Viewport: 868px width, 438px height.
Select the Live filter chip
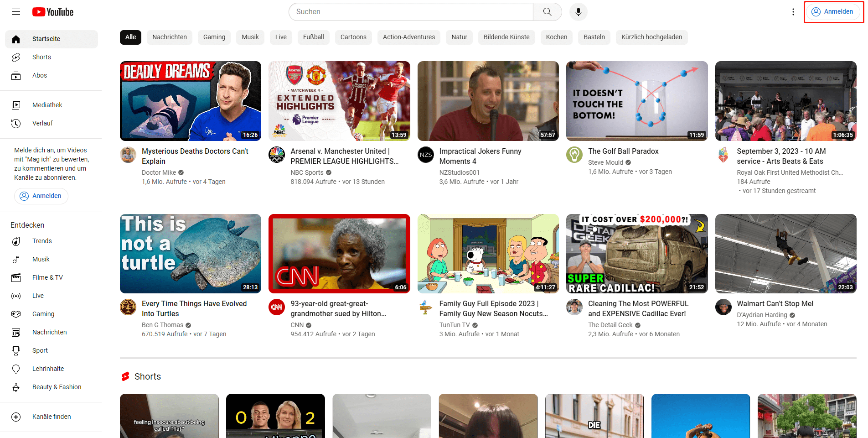(281, 37)
